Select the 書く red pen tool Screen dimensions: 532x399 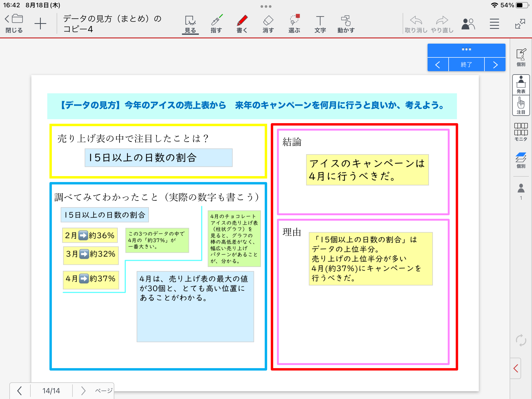[x=242, y=24]
